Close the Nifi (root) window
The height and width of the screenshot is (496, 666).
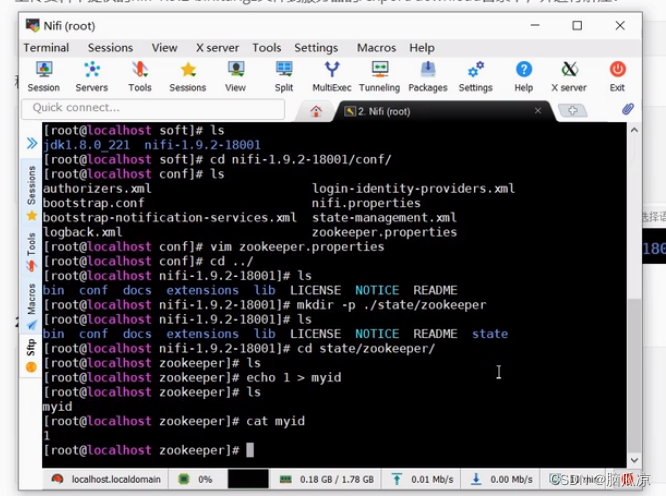(620, 25)
